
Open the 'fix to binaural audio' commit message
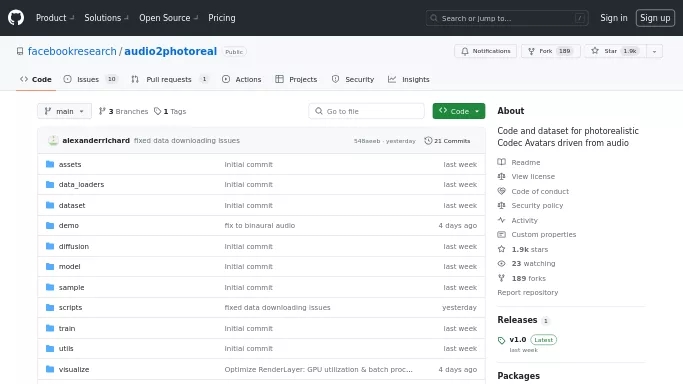pos(260,226)
